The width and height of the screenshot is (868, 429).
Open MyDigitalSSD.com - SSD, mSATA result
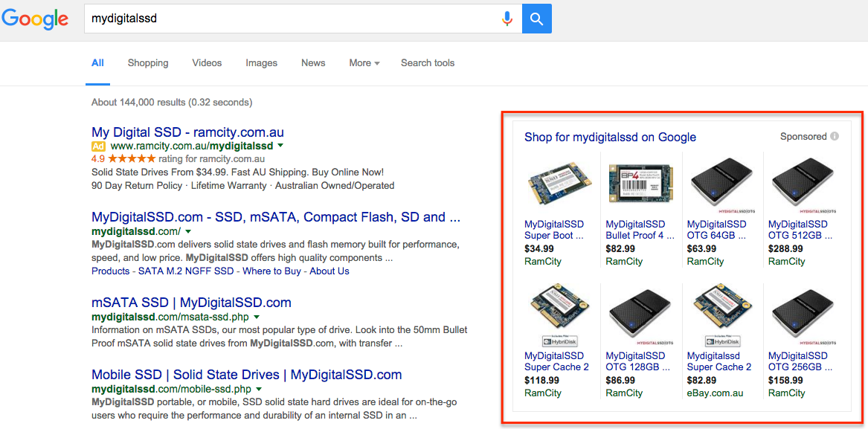click(276, 217)
